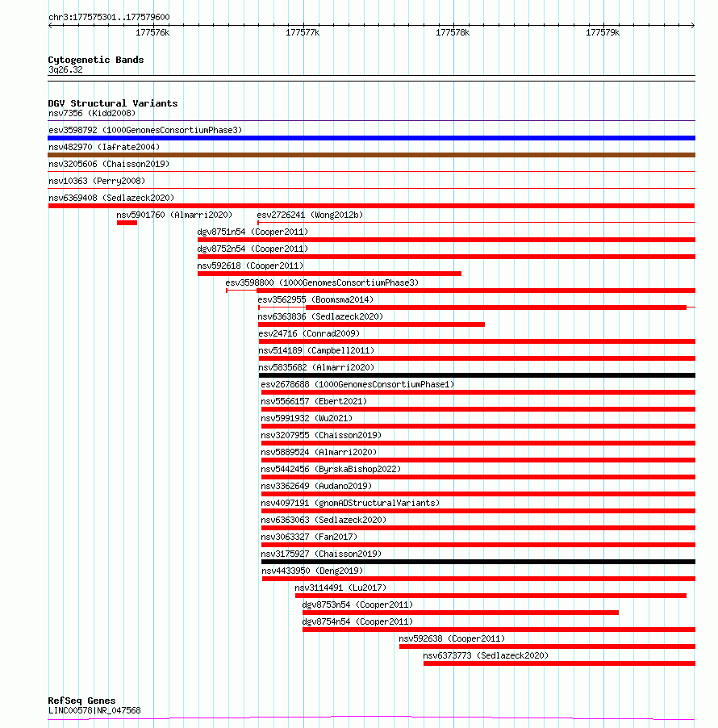
Task: Click nsv5442456 (ByrskaBishop2022) label
Action: [331, 469]
